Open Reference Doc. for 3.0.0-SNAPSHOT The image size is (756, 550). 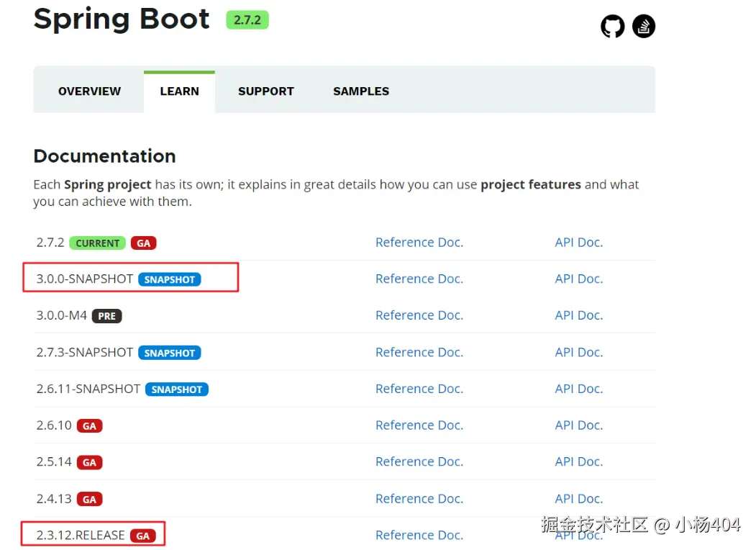click(419, 279)
